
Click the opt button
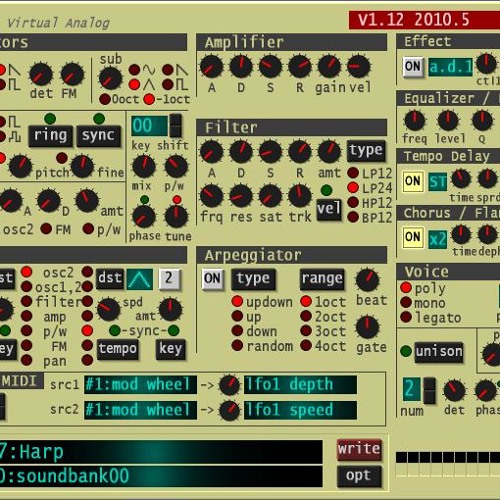359,476
